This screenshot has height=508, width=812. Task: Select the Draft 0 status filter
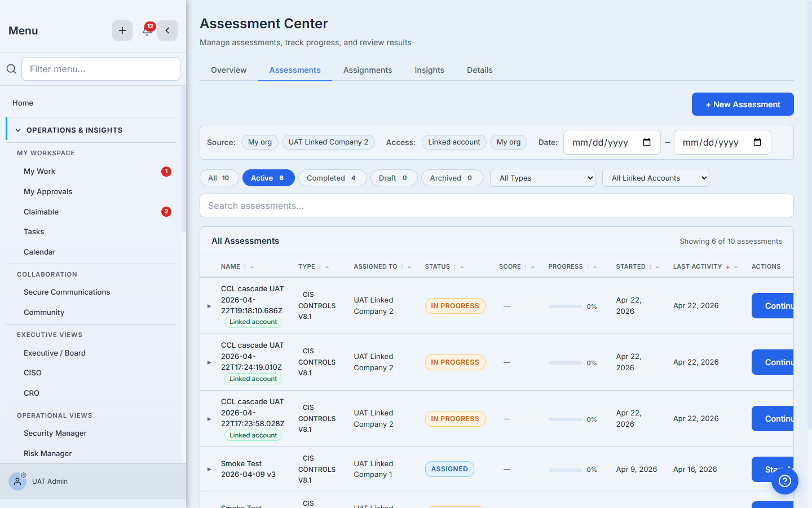(394, 178)
